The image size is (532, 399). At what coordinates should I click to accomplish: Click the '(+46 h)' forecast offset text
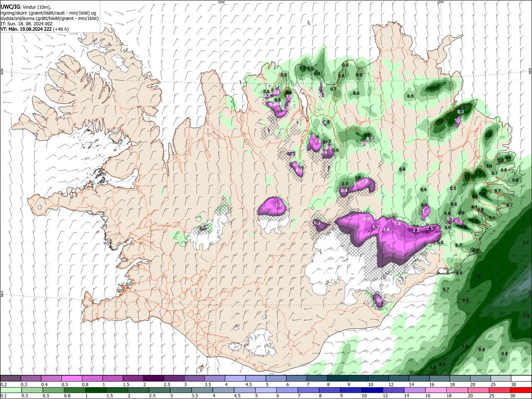(x=61, y=29)
